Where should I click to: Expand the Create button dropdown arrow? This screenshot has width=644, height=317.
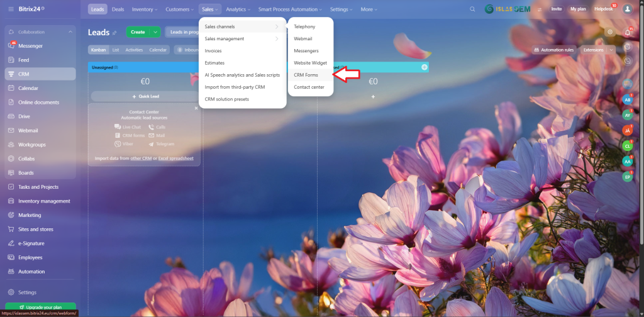[x=155, y=32]
